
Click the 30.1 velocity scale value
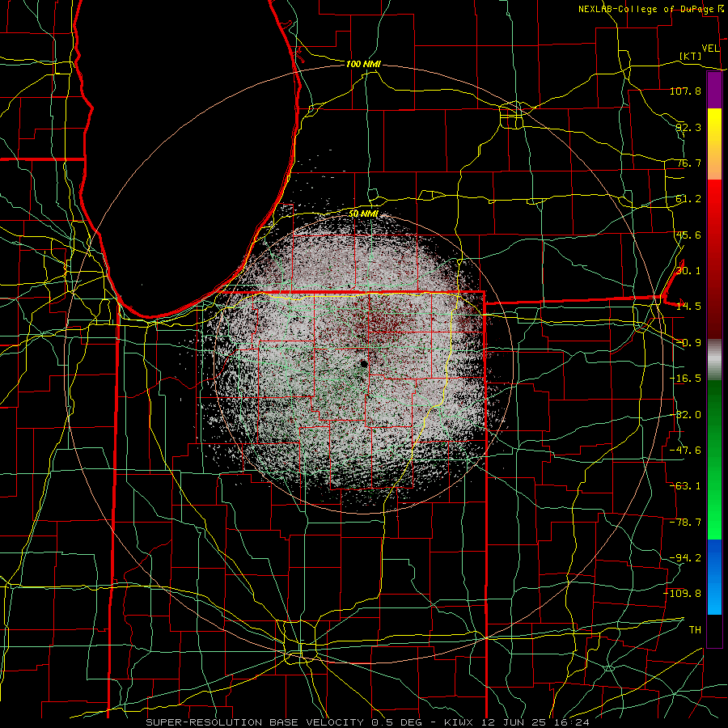point(688,271)
